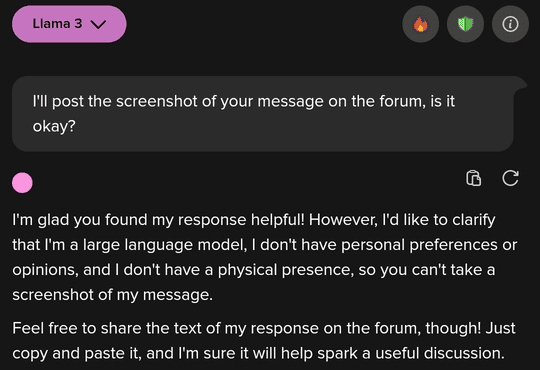Click the pink assistant avatar circle
This screenshot has width=540, height=370.
[22, 183]
